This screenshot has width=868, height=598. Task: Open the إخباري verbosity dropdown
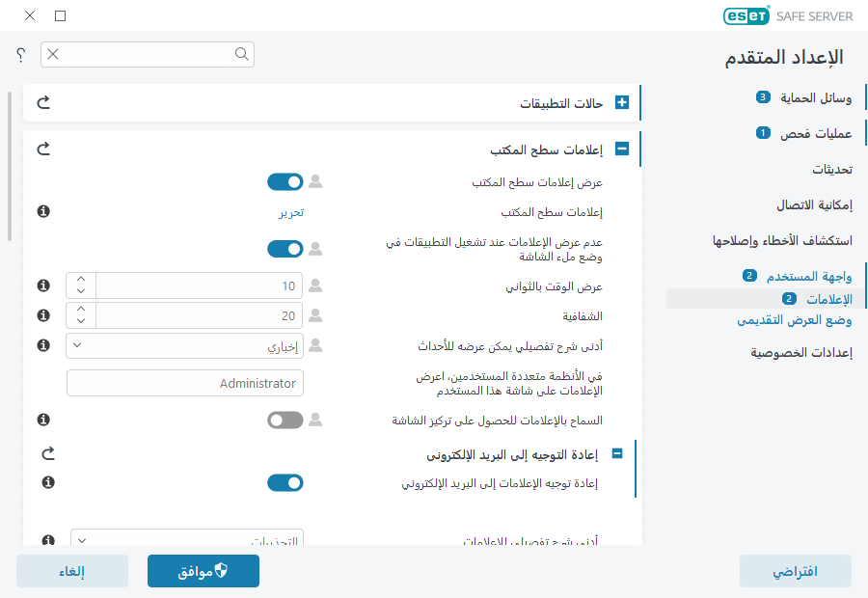(x=184, y=345)
